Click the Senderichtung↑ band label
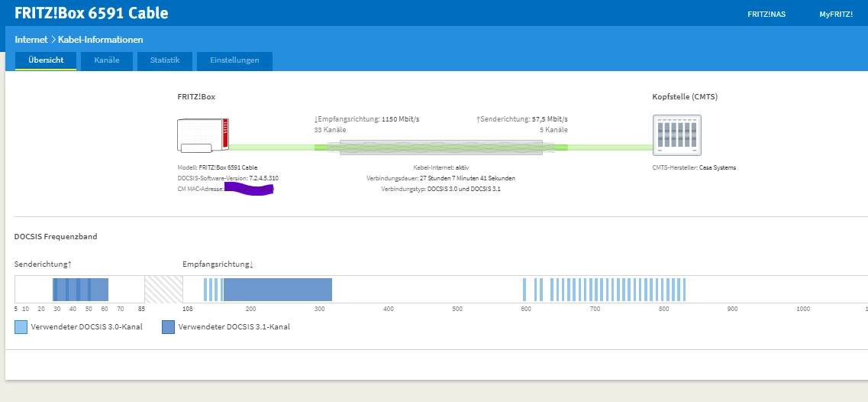Image resolution: width=868 pixels, height=402 pixels. 44,264
